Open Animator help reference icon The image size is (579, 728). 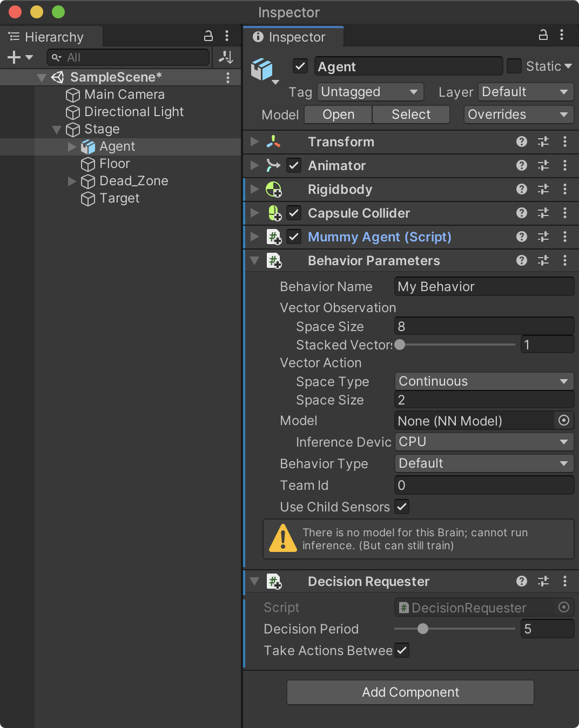pyautogui.click(x=522, y=165)
